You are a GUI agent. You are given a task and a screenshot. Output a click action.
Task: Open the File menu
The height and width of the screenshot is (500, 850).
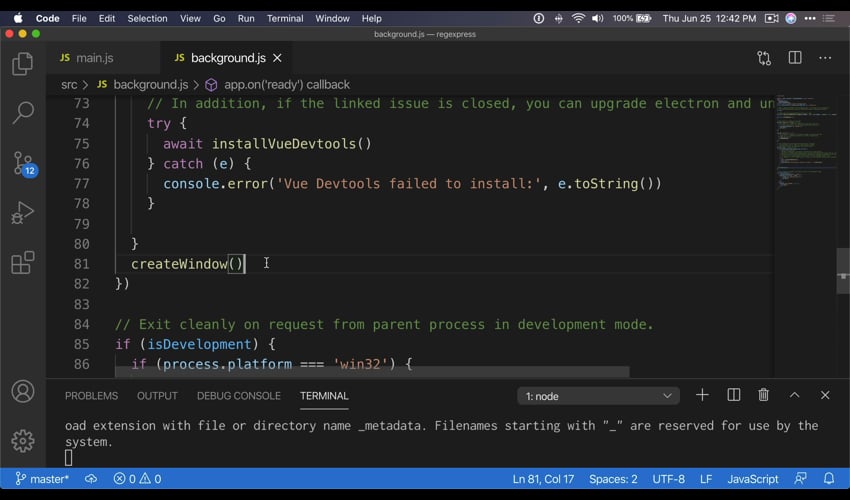(79, 18)
